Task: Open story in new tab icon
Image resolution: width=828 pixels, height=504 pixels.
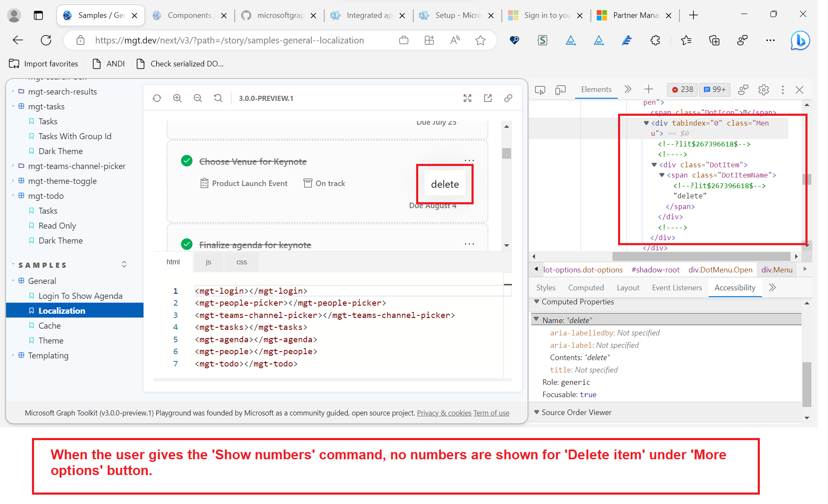Action: tap(488, 98)
